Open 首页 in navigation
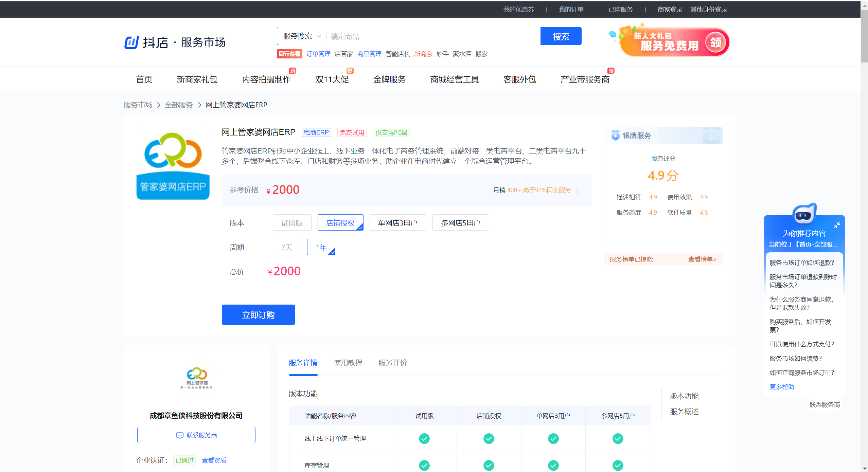The width and height of the screenshot is (868, 472). click(x=144, y=79)
